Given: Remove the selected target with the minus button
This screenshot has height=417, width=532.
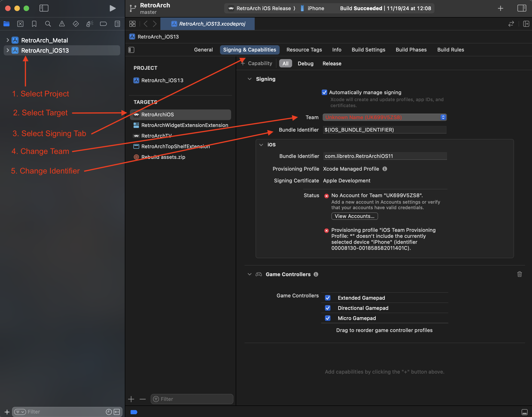Looking at the screenshot, I should (x=143, y=399).
